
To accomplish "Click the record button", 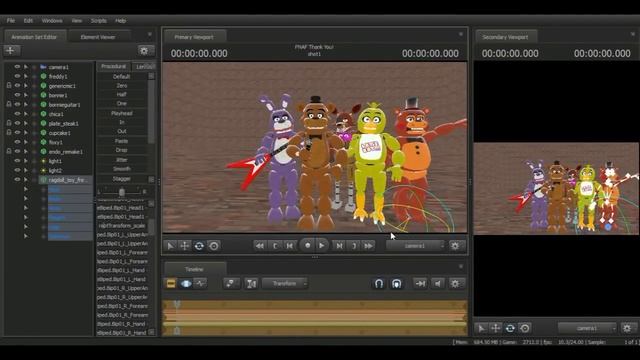I will (x=307, y=245).
